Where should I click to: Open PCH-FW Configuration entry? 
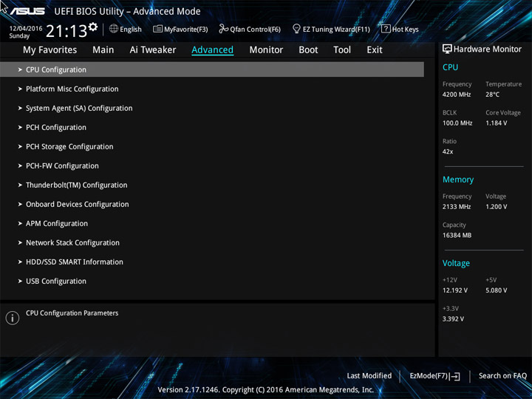pyautogui.click(x=62, y=166)
